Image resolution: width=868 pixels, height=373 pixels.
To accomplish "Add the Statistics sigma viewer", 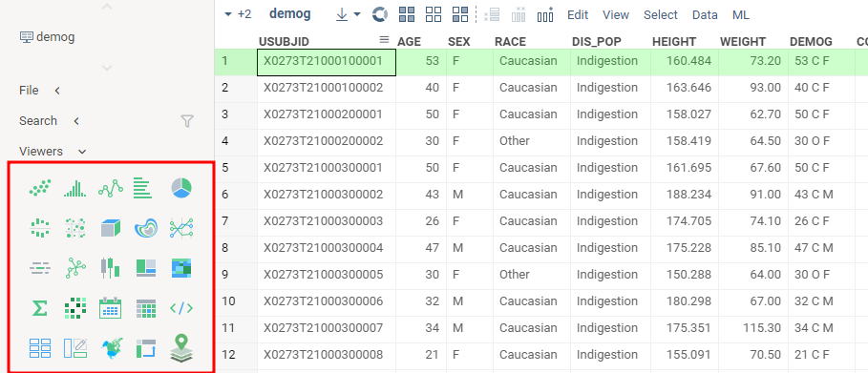I will tap(39, 308).
